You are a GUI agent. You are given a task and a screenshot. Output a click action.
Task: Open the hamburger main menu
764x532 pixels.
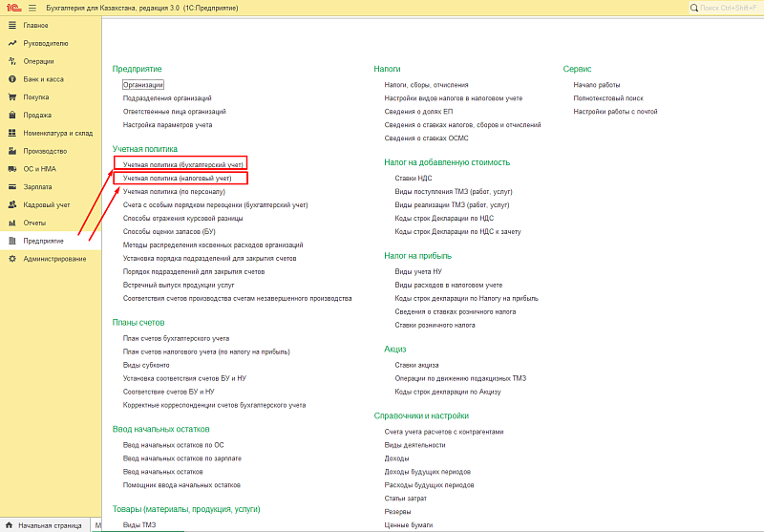point(32,7)
